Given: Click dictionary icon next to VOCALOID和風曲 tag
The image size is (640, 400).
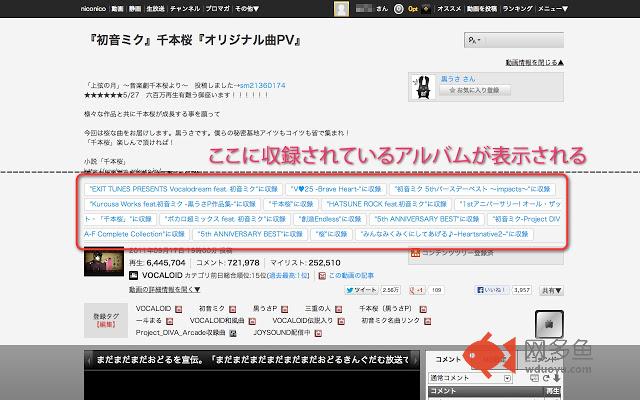Looking at the screenshot, I should pos(252,321).
